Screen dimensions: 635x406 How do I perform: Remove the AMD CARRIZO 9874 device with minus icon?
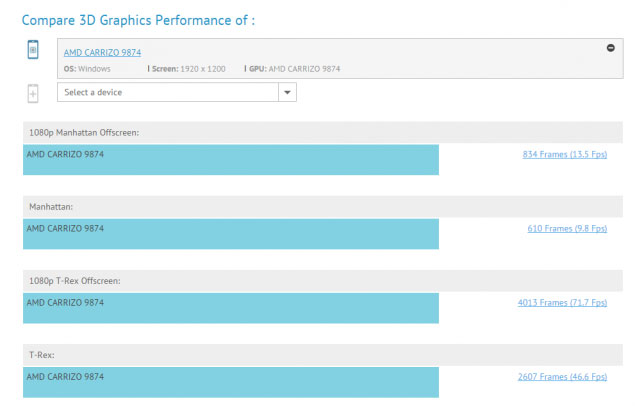tap(610, 47)
